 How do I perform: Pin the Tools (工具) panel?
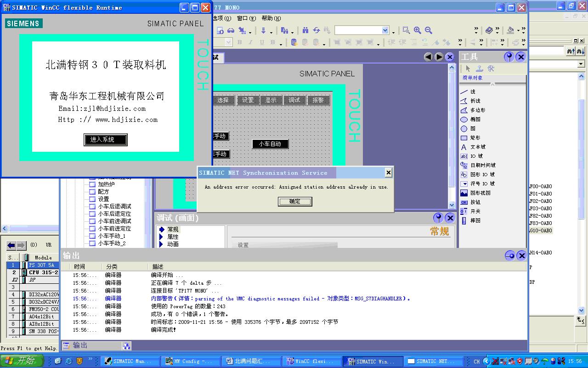pyautogui.click(x=509, y=57)
